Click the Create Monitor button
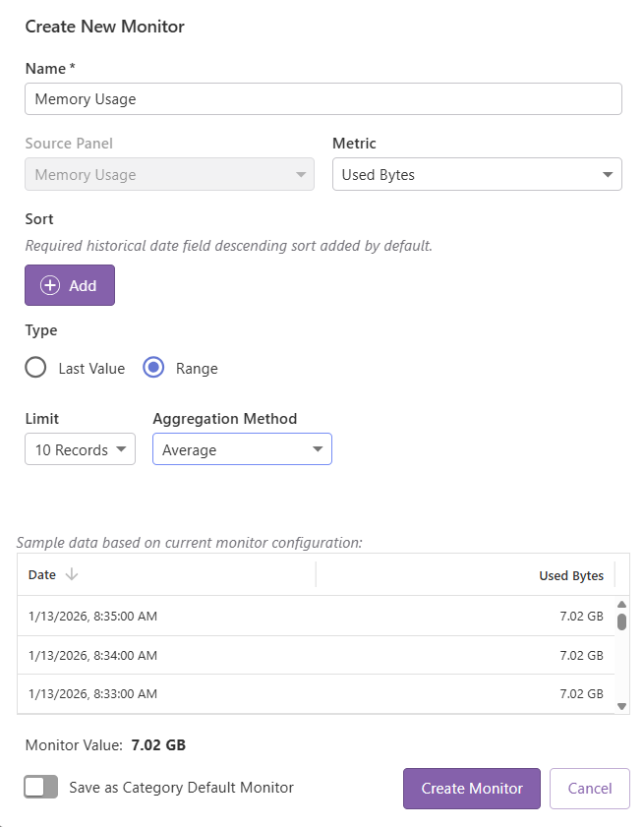This screenshot has height=827, width=644. (471, 788)
